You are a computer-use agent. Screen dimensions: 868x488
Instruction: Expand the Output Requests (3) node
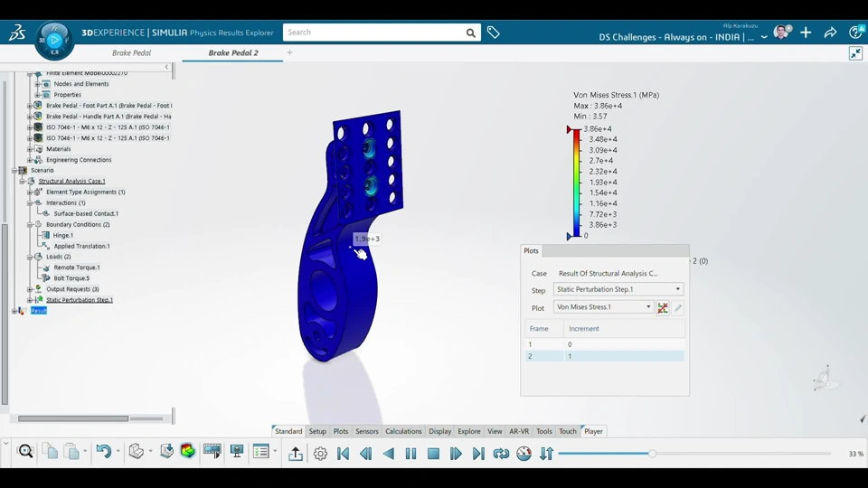point(30,289)
